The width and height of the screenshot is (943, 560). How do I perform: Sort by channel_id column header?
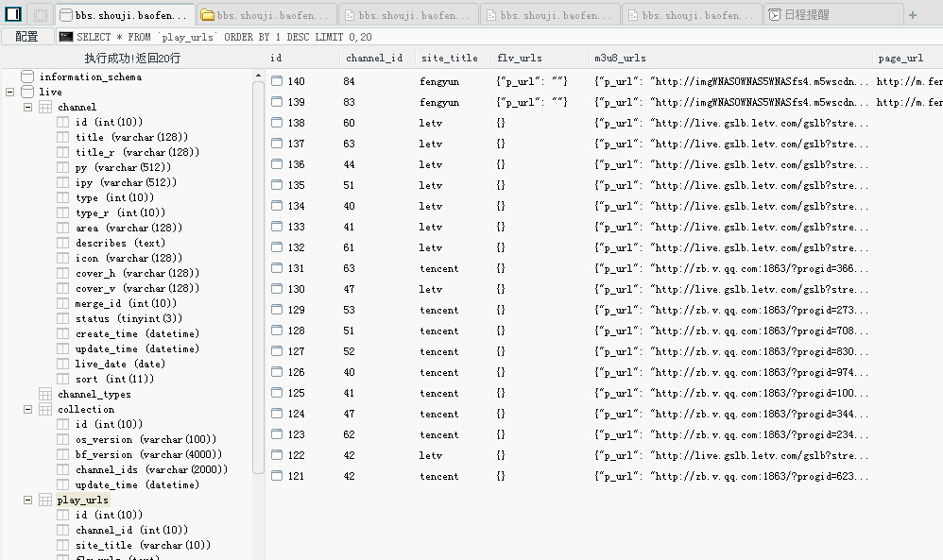(x=374, y=59)
